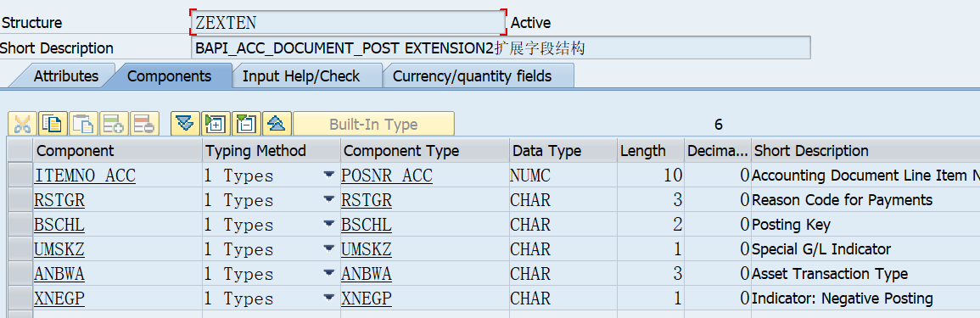Click the Collapse Include minus icon

(x=245, y=124)
